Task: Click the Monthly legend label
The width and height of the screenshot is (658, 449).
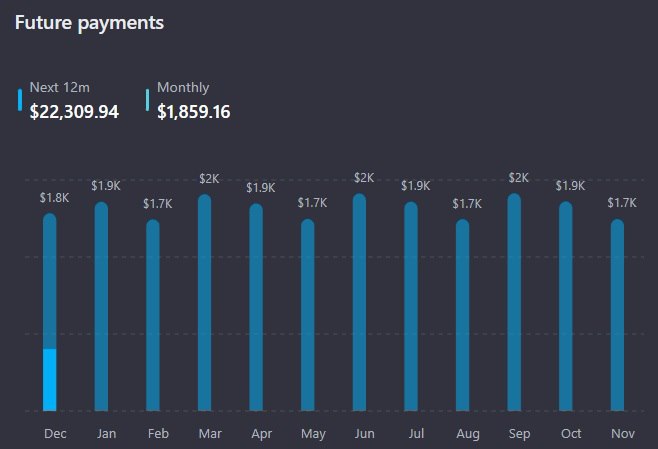Action: tap(183, 88)
